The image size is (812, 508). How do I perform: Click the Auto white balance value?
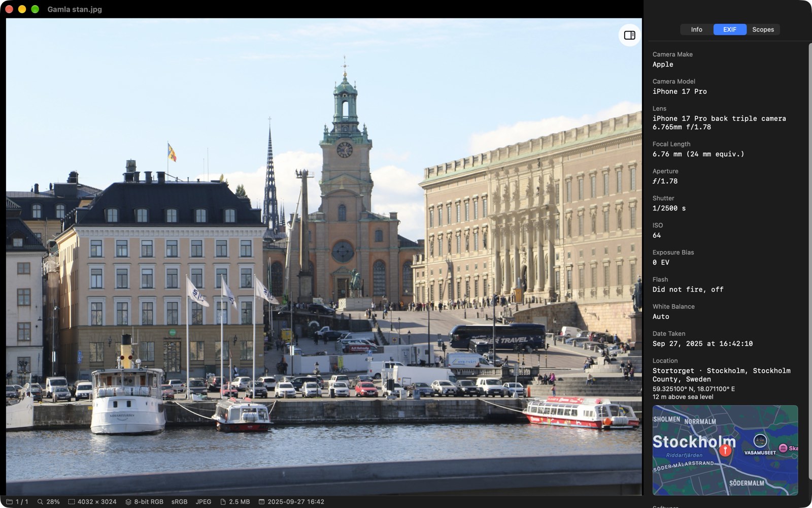(x=661, y=316)
